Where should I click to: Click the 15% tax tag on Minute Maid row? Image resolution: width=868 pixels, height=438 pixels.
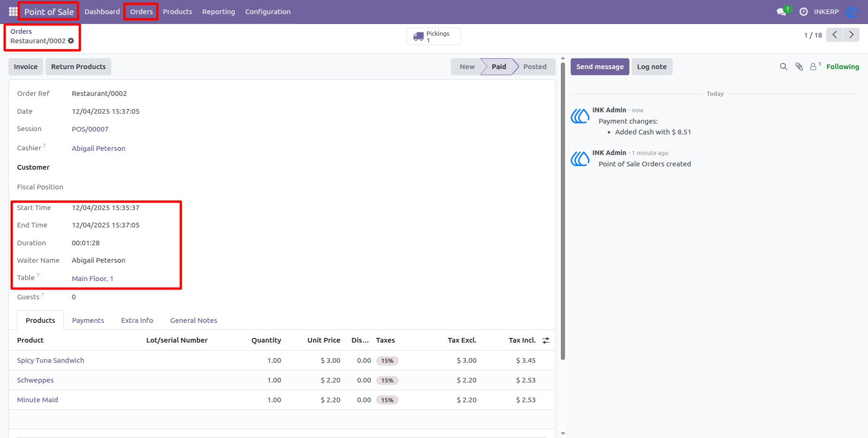point(387,400)
